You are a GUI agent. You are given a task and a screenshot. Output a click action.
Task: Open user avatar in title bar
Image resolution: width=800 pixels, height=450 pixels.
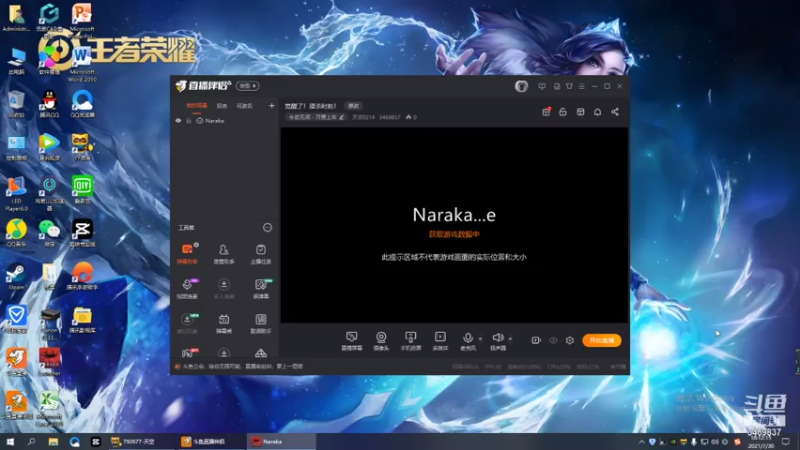click(x=521, y=86)
